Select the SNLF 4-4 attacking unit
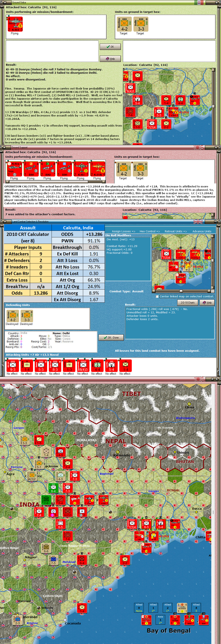This screenshot has height=644, width=221. [x=97, y=366]
